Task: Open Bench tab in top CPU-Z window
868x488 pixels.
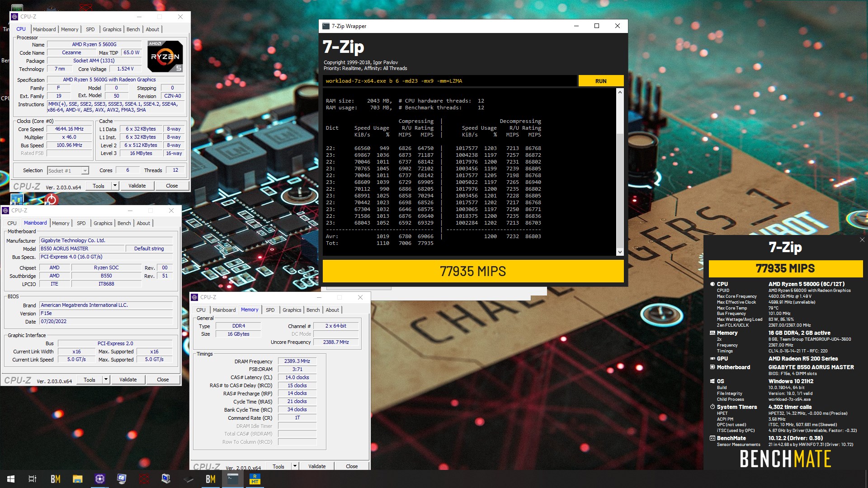Action: pos(133,29)
